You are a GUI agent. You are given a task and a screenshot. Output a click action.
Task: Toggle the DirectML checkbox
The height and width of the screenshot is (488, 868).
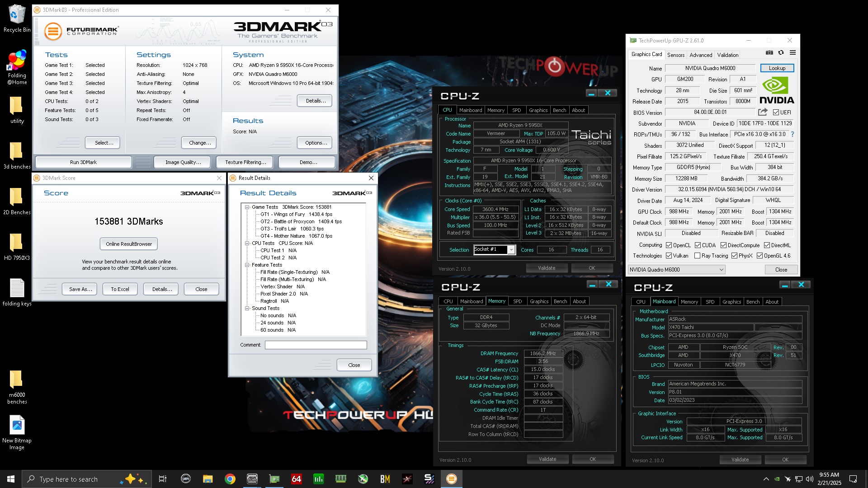tap(767, 245)
